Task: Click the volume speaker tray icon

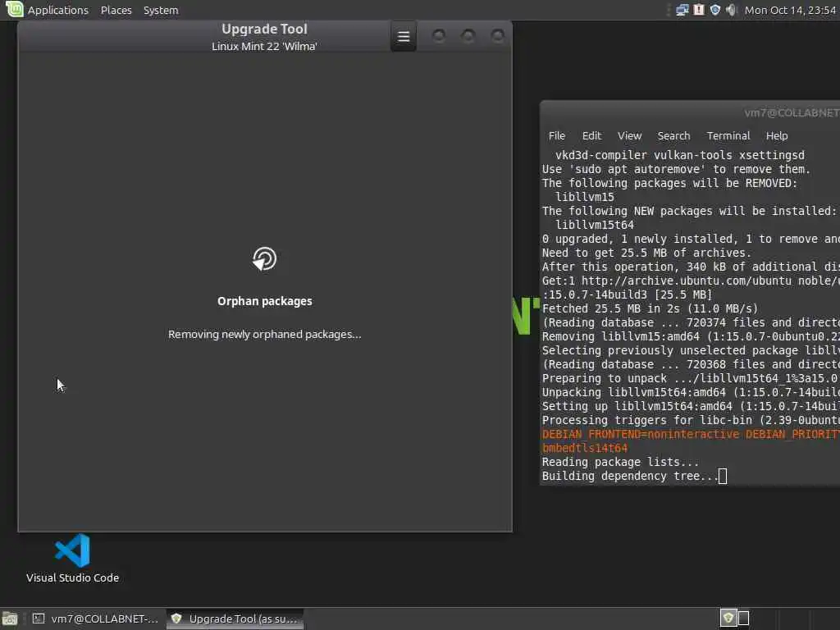Action: click(x=731, y=10)
